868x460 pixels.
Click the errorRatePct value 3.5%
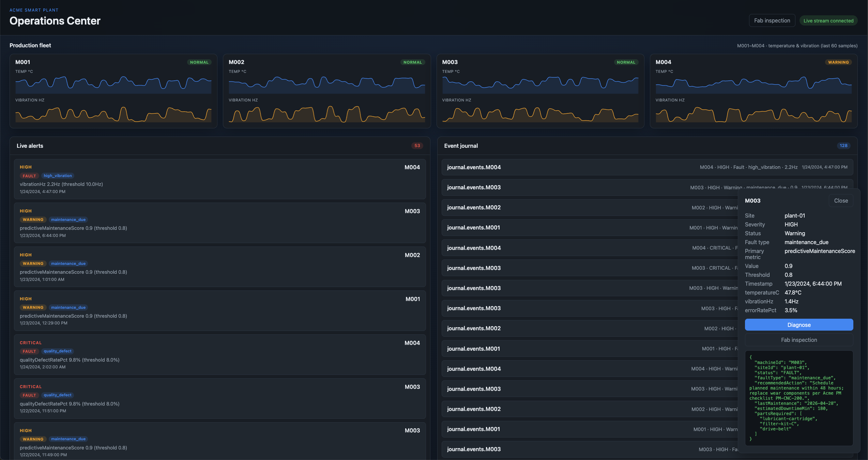[x=791, y=310]
